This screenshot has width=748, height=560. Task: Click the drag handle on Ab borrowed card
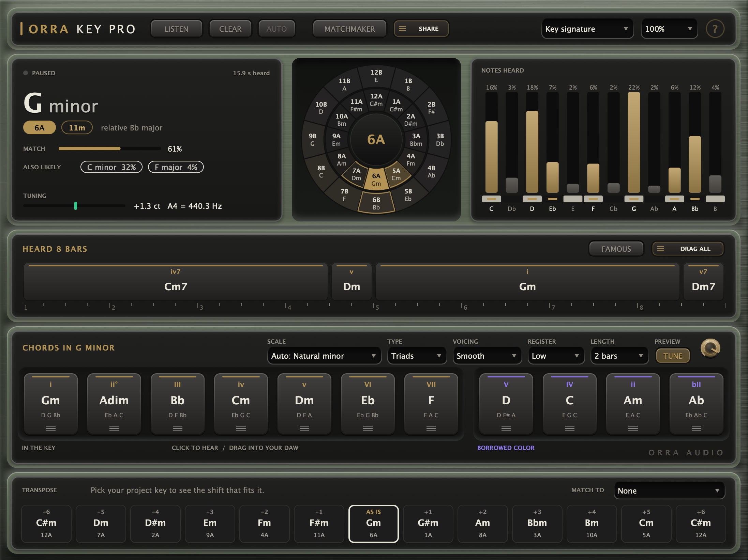[x=696, y=429]
